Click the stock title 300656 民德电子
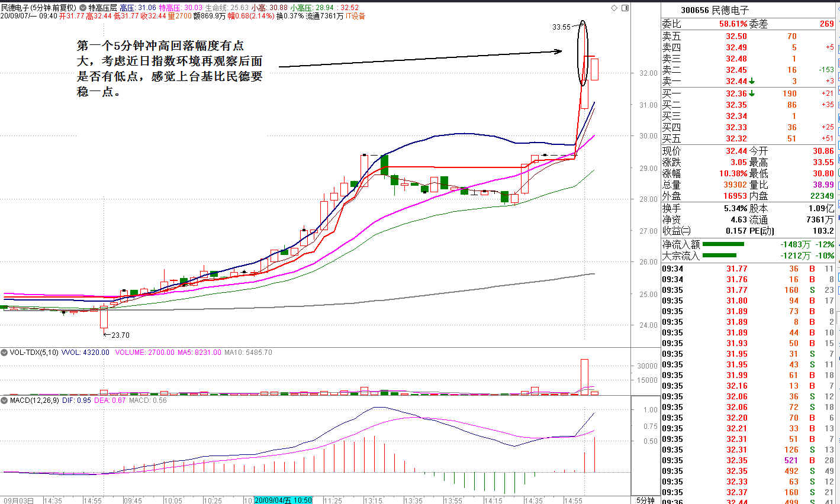Viewport: 840px width, 504px height. 715,10
